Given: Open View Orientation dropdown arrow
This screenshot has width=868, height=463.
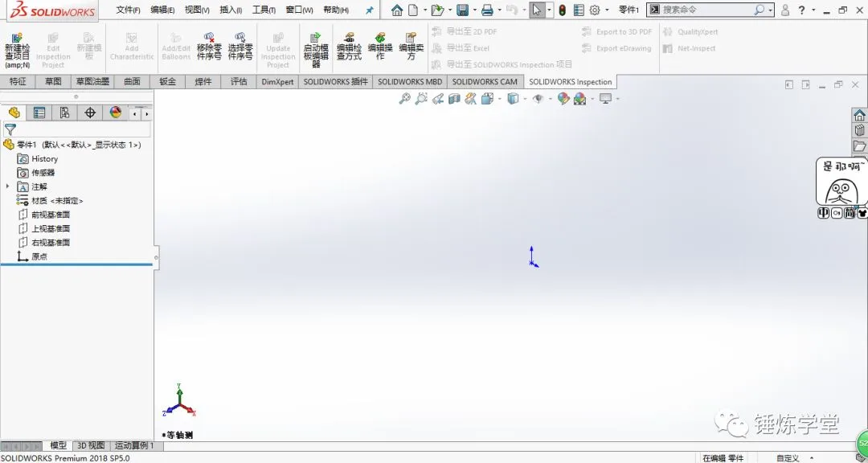Looking at the screenshot, I should [x=500, y=99].
